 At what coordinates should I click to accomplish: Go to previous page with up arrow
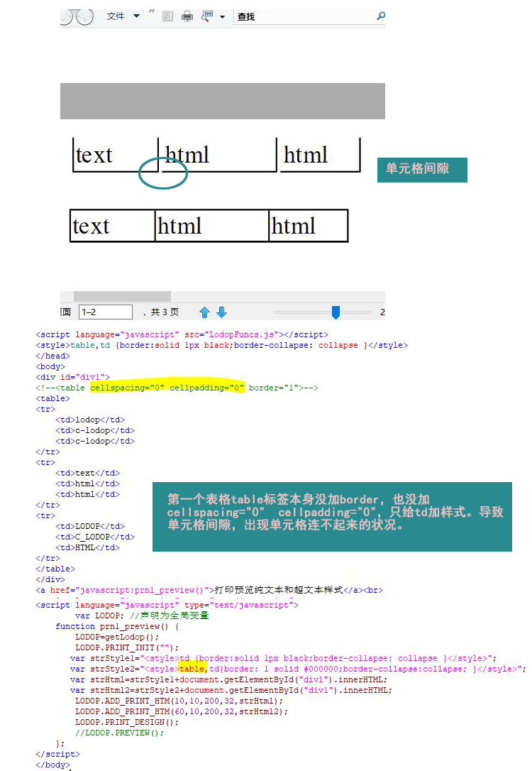pyautogui.click(x=205, y=312)
